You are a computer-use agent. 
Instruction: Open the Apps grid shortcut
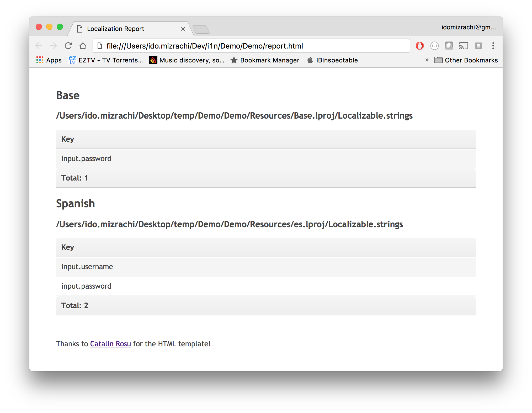(x=49, y=60)
